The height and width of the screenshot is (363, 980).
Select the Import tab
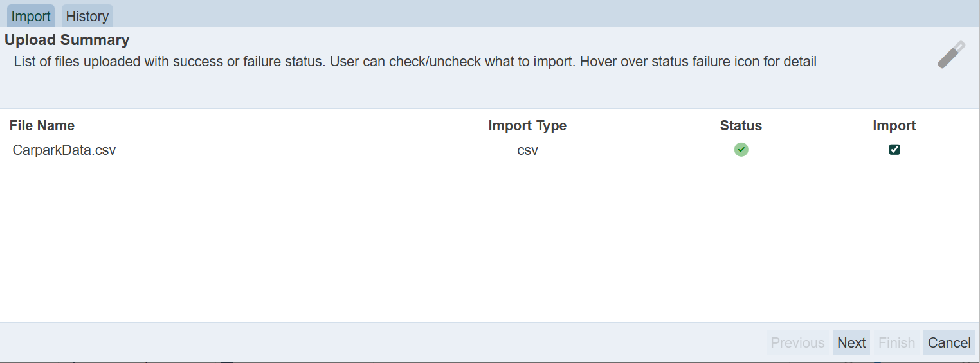click(x=31, y=17)
